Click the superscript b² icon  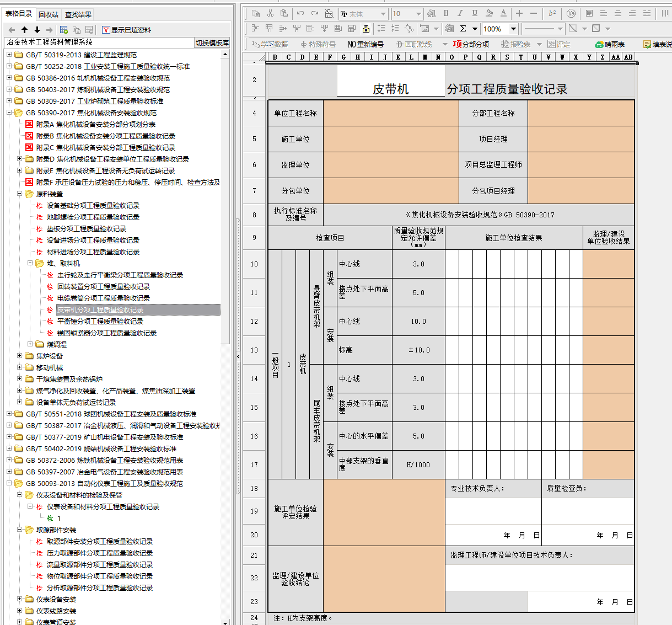coord(552,13)
